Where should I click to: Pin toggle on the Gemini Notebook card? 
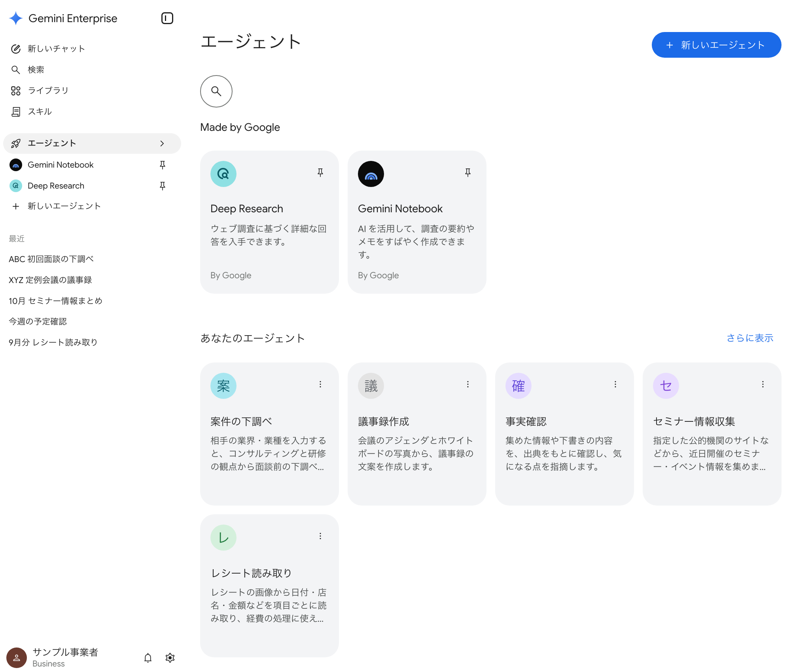tap(468, 172)
